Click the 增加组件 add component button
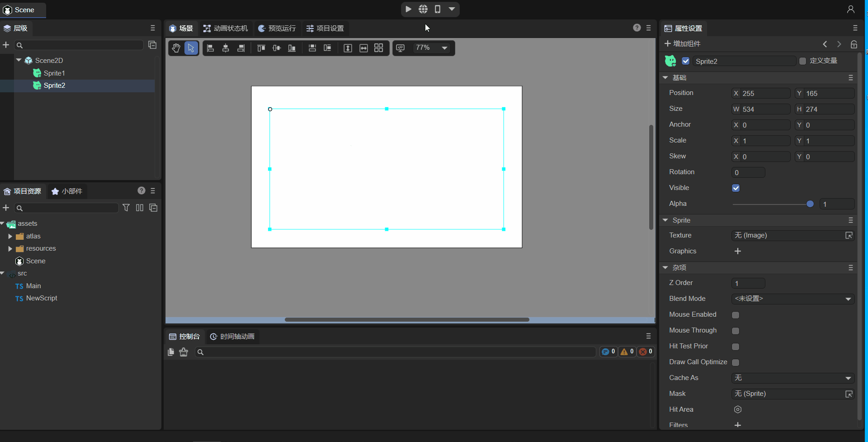This screenshot has width=868, height=442. (682, 44)
